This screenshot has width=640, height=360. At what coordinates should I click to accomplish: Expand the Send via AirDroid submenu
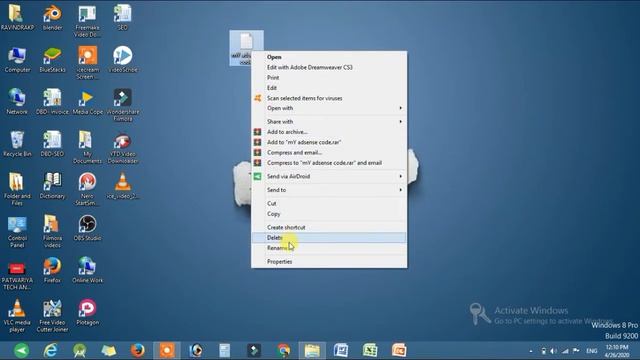click(329, 176)
